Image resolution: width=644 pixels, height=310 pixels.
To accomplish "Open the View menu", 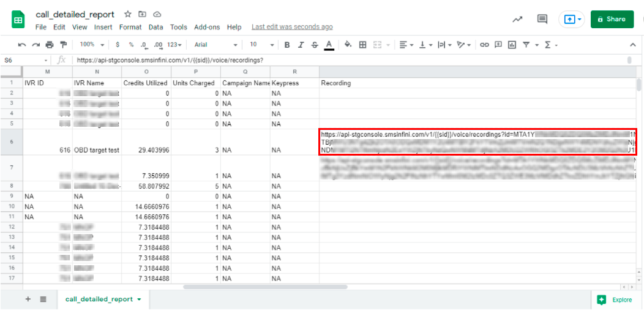I will [80, 27].
